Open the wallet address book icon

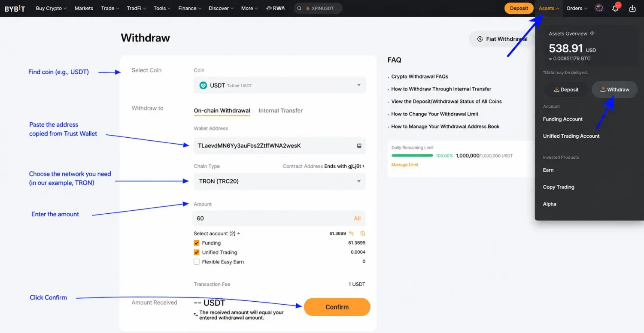tap(359, 146)
